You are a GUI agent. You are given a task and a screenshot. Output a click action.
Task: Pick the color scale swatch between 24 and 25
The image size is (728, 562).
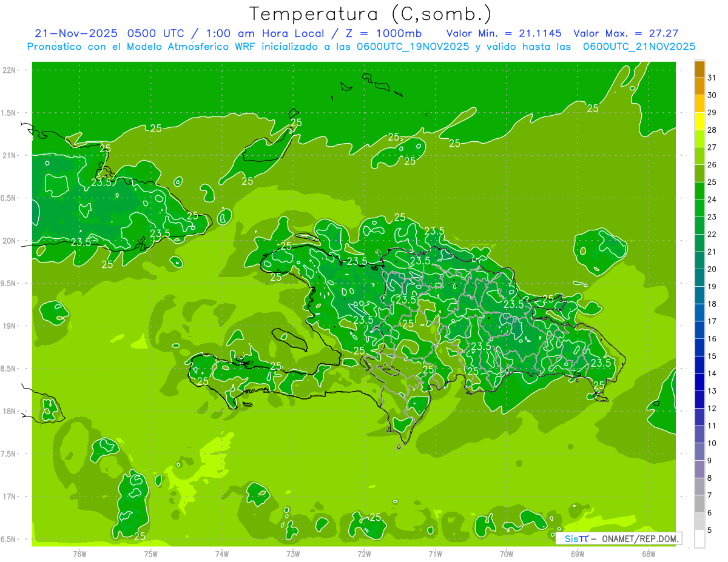[x=699, y=191]
